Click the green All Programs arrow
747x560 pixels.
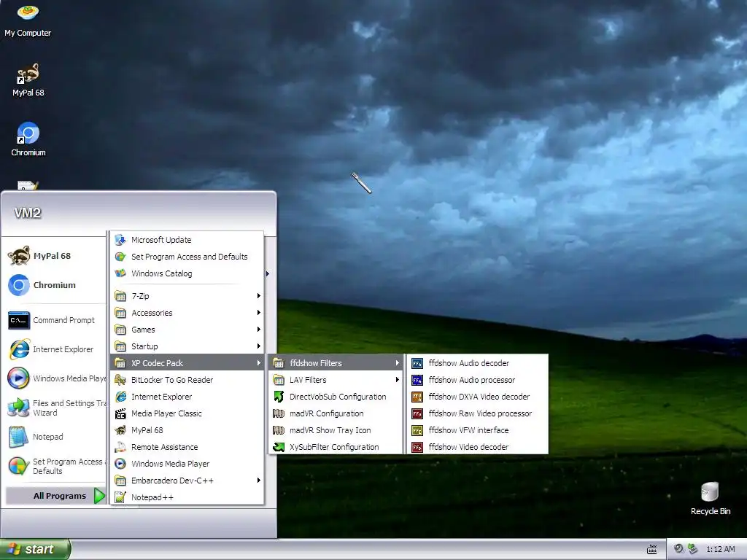click(x=99, y=496)
